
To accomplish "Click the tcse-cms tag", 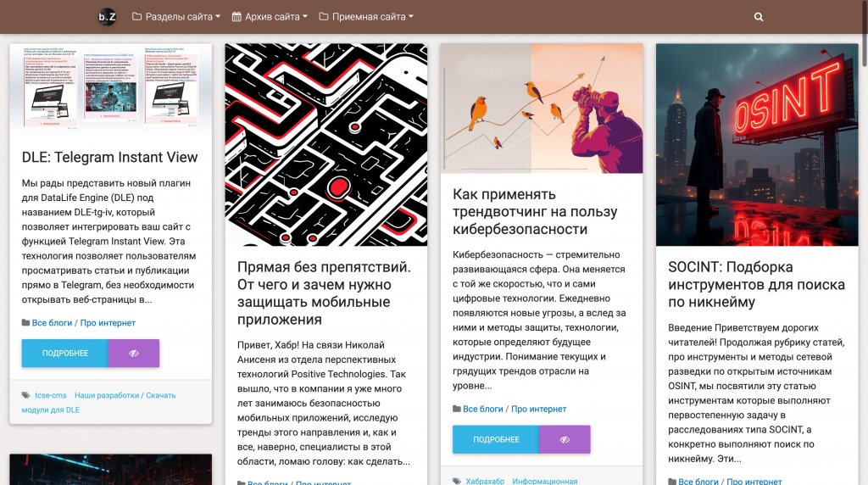I will click(50, 395).
